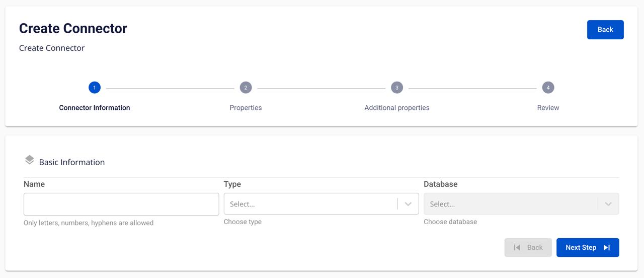Open the Type select dropdown

pos(310,204)
